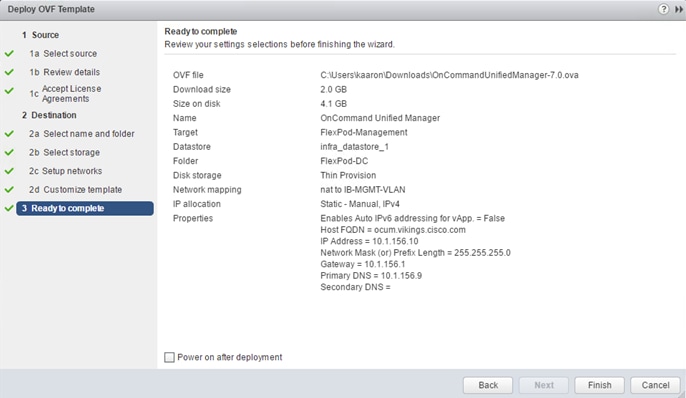Open the help question mark icon
The height and width of the screenshot is (398, 686).
click(x=663, y=9)
